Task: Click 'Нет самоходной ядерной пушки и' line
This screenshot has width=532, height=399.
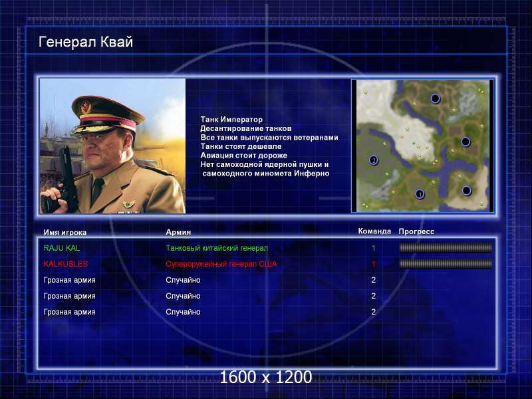Action: pos(264,164)
